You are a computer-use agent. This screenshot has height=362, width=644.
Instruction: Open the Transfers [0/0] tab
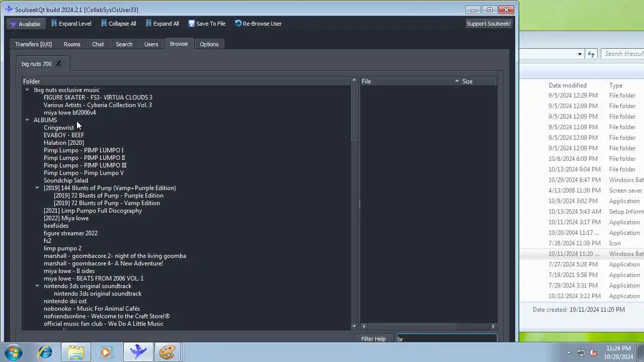(x=33, y=44)
